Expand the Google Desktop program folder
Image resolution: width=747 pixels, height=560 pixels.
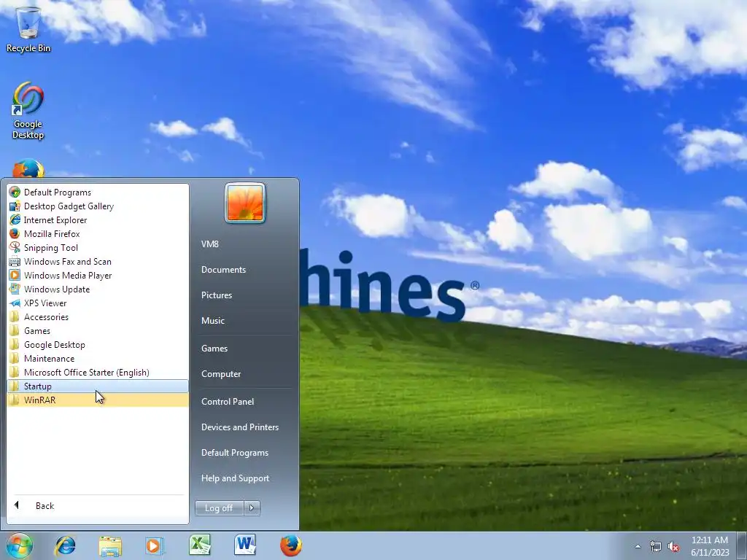point(98,345)
